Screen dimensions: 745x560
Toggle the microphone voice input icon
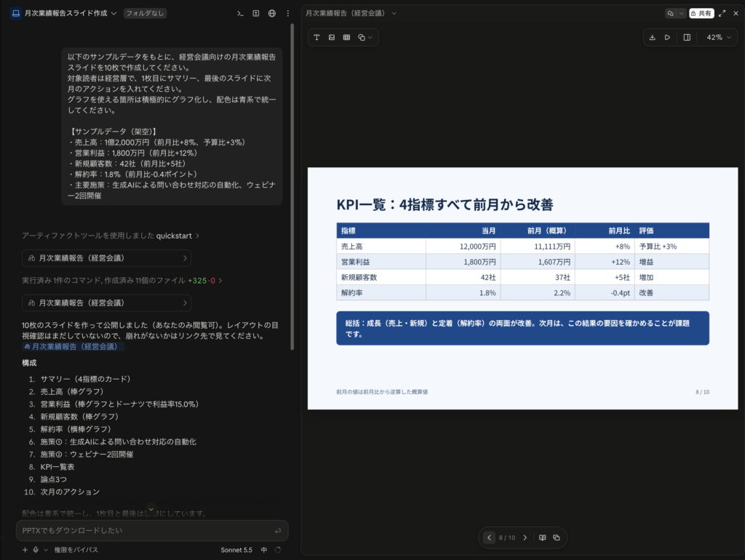point(36,550)
